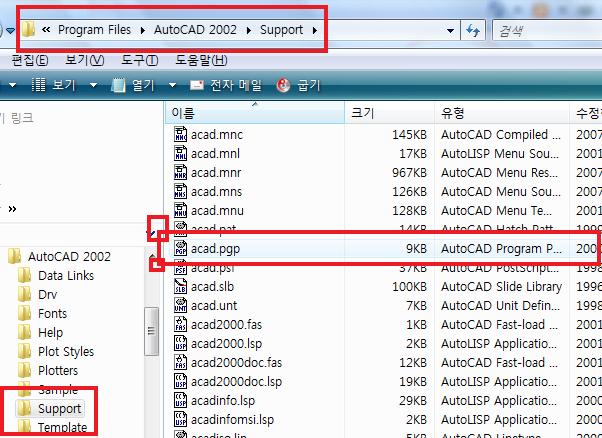Open the 보기(V) menu
The width and height of the screenshot is (602, 438).
pyautogui.click(x=84, y=60)
